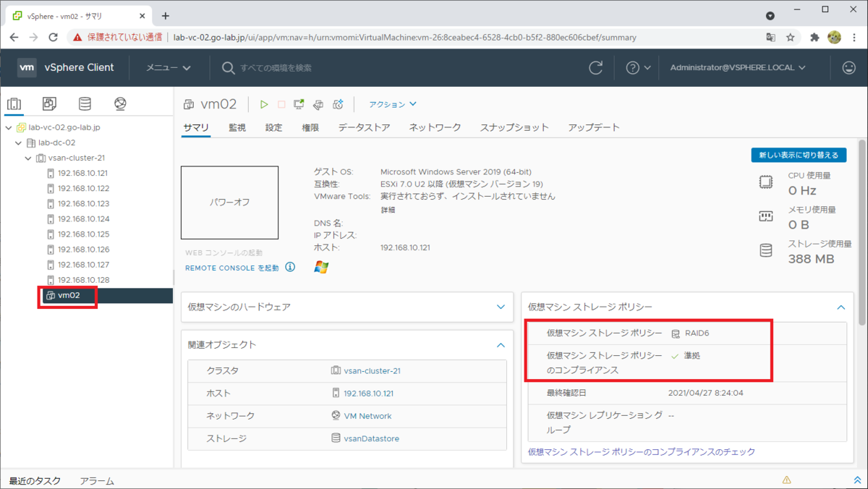
Task: Click REMOTE CONSOLE を起動 link
Action: 231,268
